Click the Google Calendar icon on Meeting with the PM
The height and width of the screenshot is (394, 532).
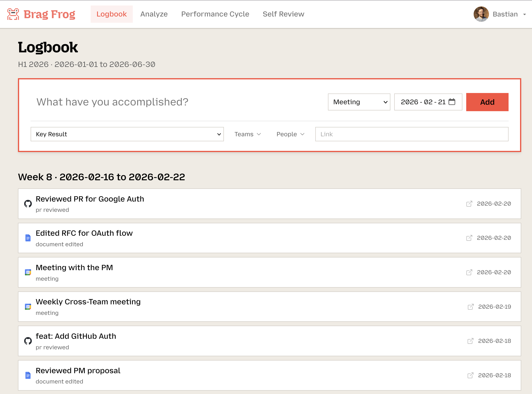pos(28,272)
